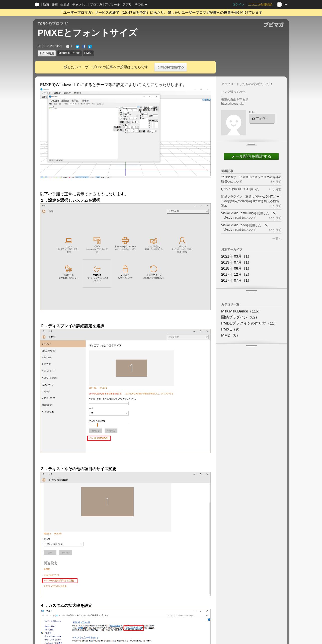Click the メール配信を購読する button
Viewport: 322px width, 644px height.
[251, 156]
